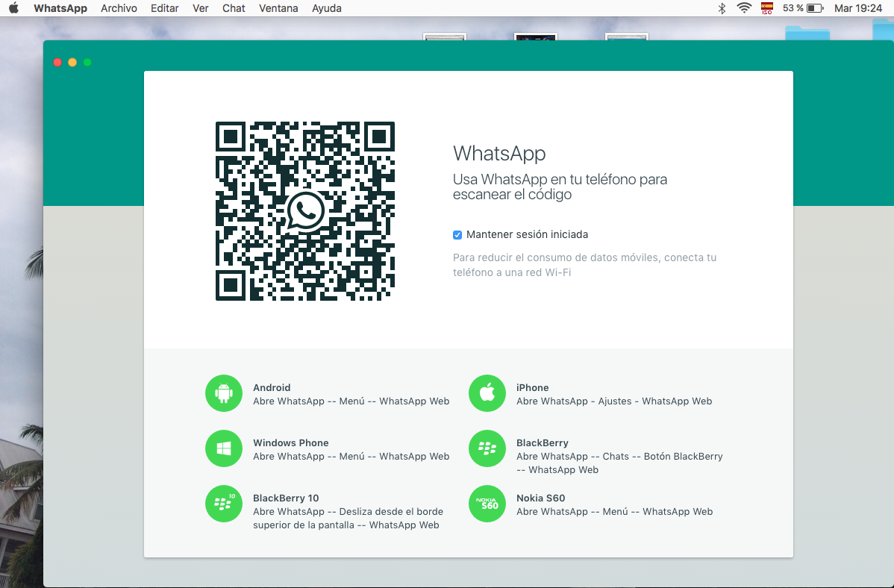Close the WhatsApp window with red button
This screenshot has width=894, height=588.
(x=57, y=62)
